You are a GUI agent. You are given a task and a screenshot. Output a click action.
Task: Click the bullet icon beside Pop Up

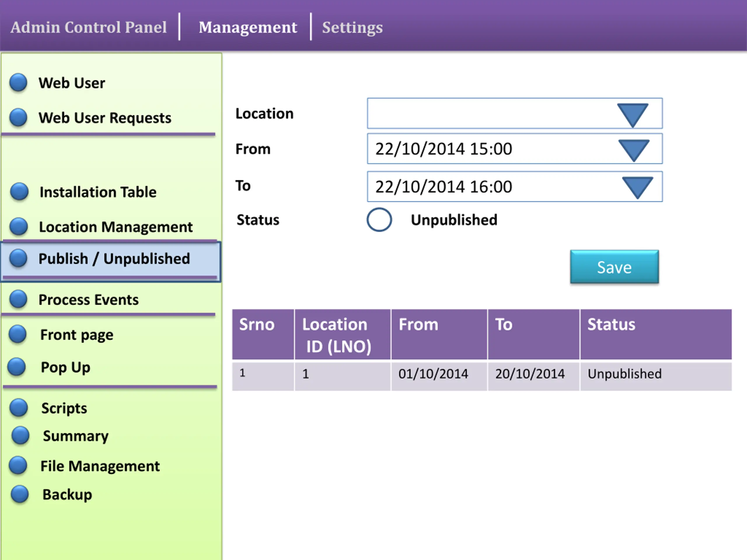pos(17,367)
